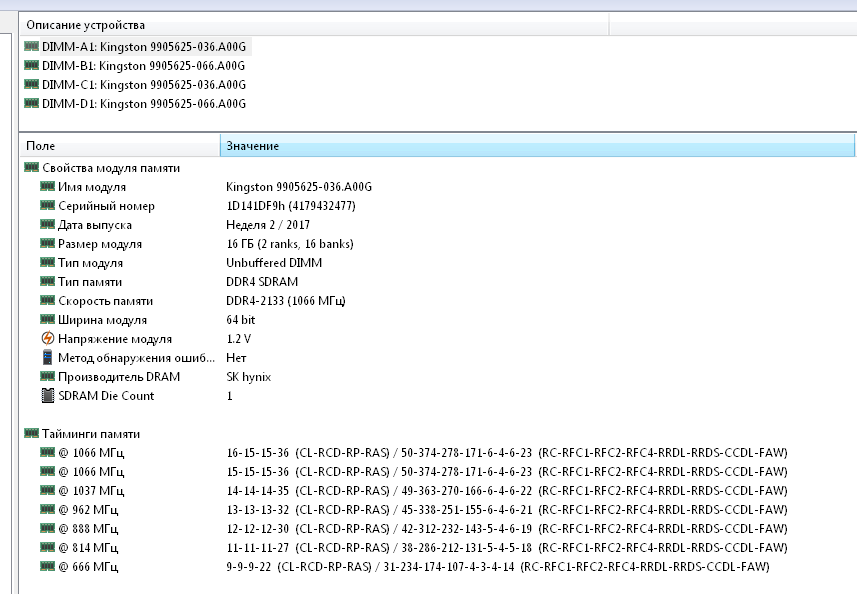Sort by the 'Поле' column header
The width and height of the screenshot is (857, 594).
point(120,146)
